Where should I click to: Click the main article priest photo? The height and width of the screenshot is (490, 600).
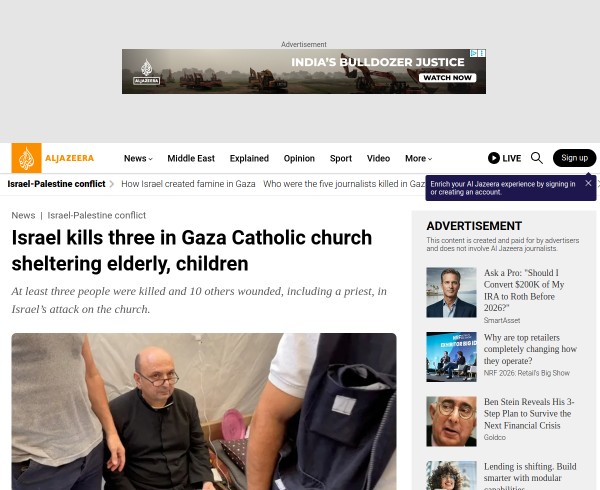(204, 412)
